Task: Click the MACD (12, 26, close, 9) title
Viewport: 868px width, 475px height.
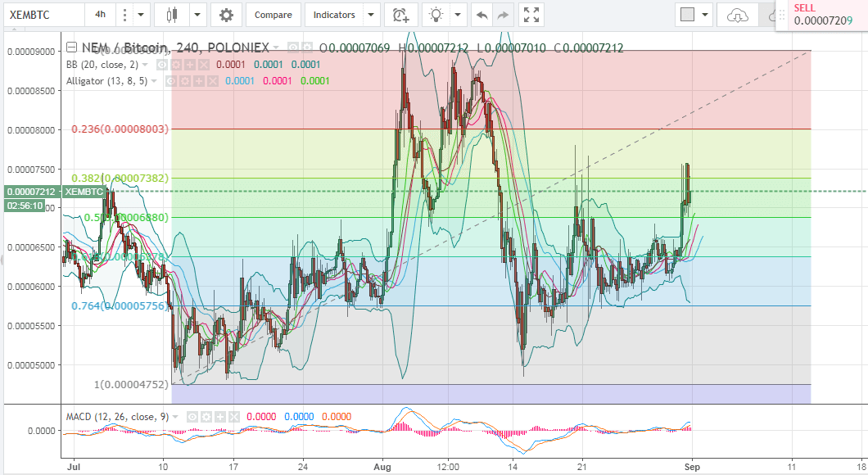Action: (117, 417)
